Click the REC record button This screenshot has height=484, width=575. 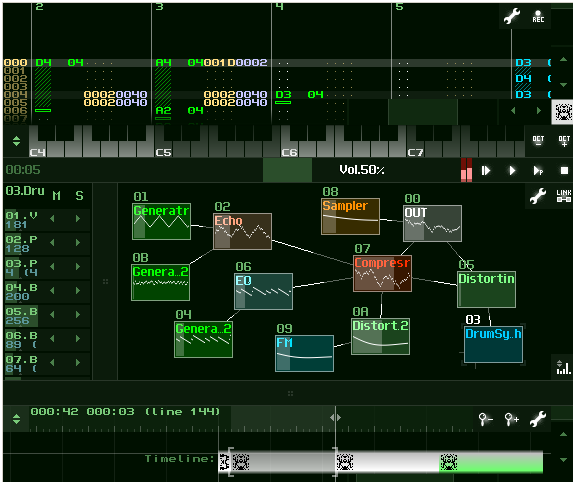click(538, 16)
